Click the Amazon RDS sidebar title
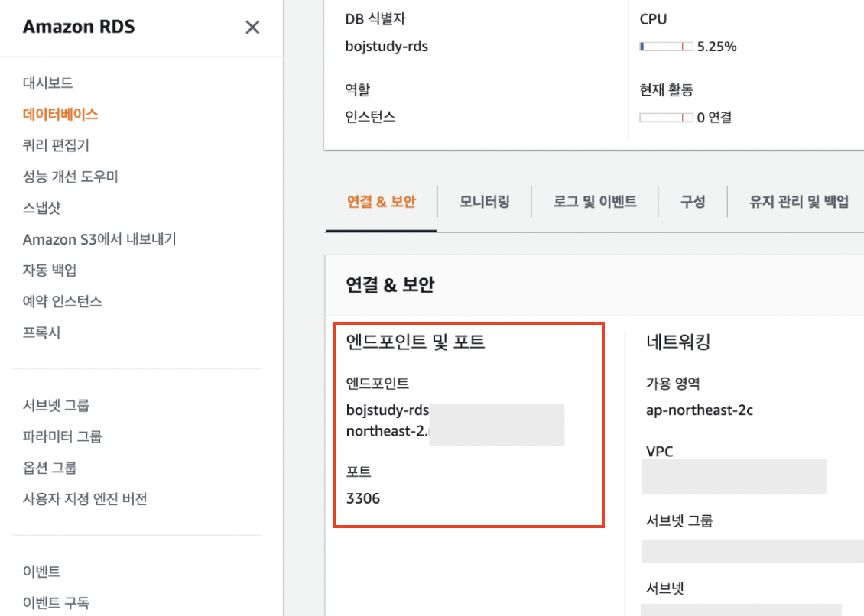This screenshot has width=864, height=616. pos(79,27)
